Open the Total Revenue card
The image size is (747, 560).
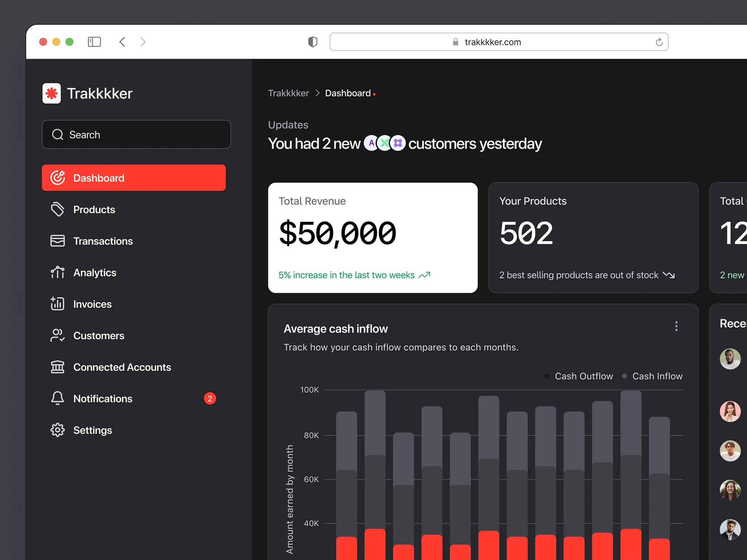point(373,238)
